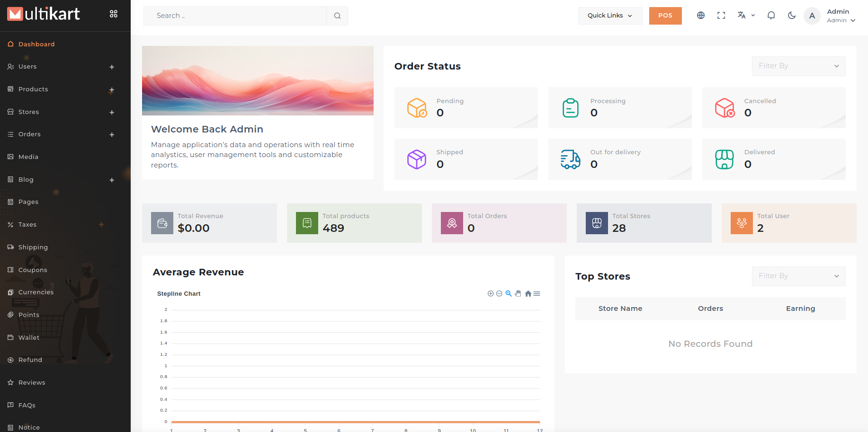
Task: Open the Order Status Filter By dropdown
Action: tap(798, 66)
